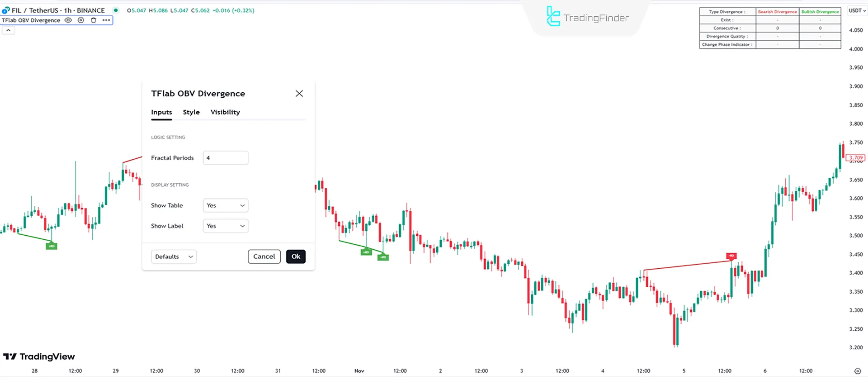Open the Show Table dropdown
Screen dimensions: 868x380
[x=225, y=205]
